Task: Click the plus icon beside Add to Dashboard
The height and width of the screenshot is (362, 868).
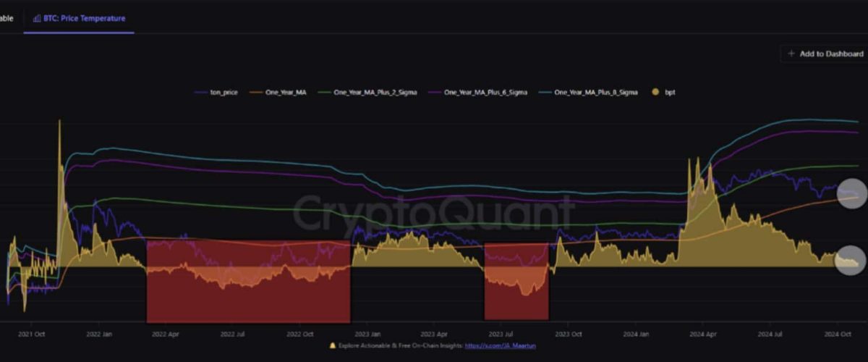Action: coord(791,54)
